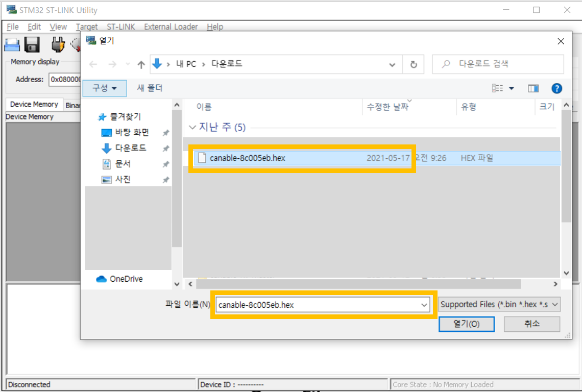582x392 pixels.
Task: Click the blue help question mark icon
Action: 556,88
